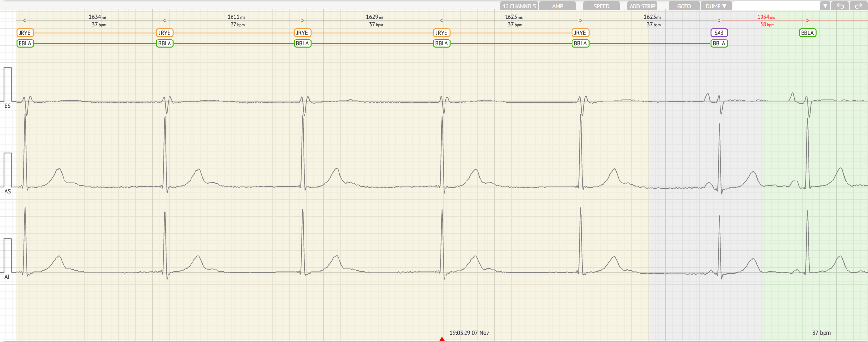The width and height of the screenshot is (868, 342).
Task: Click the red RR interval marker circle
Action: [719, 20]
